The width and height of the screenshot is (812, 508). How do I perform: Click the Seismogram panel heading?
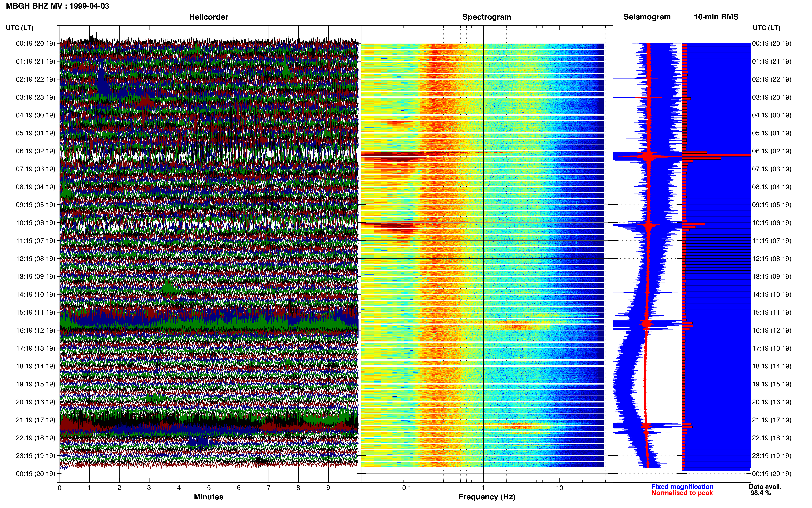tap(647, 17)
